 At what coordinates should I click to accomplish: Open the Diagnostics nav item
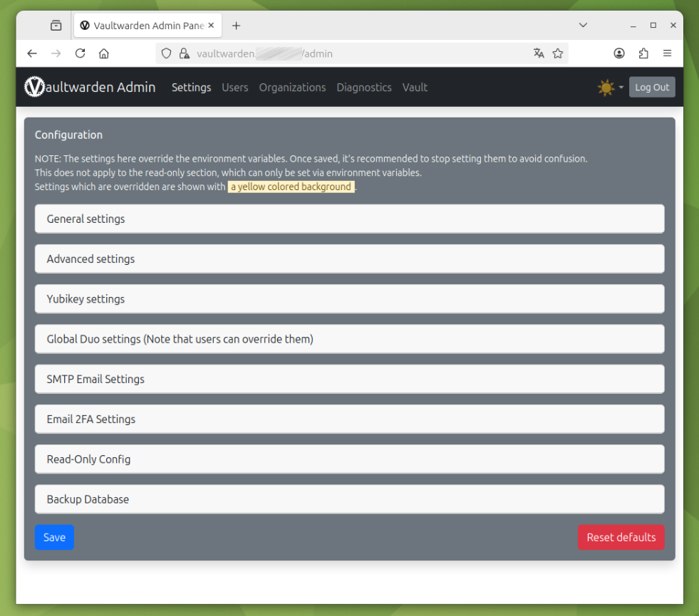pos(364,88)
